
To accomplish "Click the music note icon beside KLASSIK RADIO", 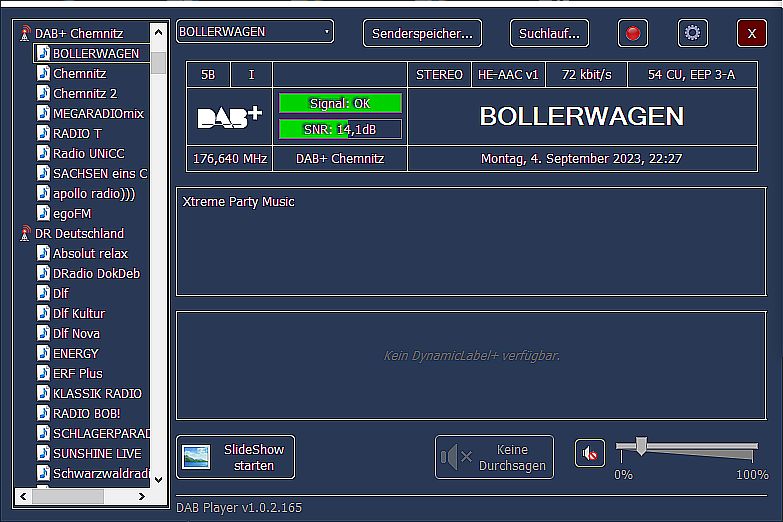I will pyautogui.click(x=43, y=393).
